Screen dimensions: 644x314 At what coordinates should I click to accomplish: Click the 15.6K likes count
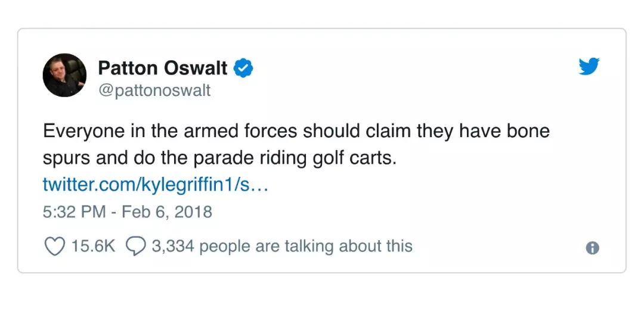pos(93,246)
